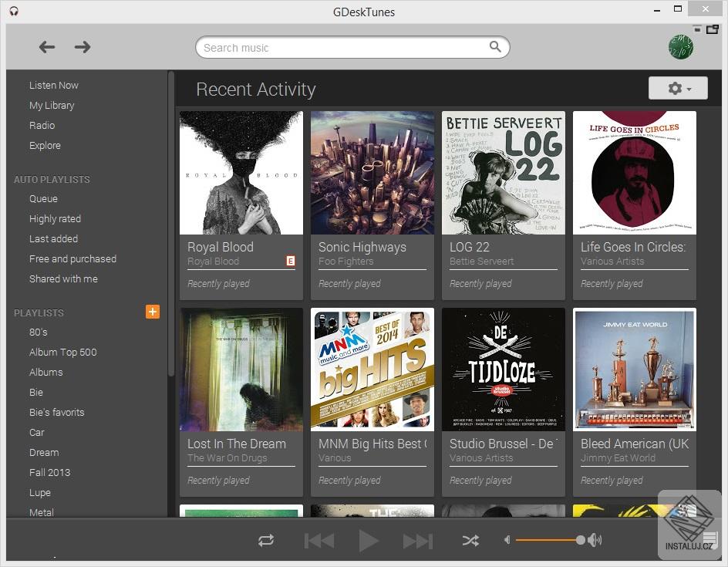The width and height of the screenshot is (728, 567).
Task: Select the Lupe playlist
Action: 39,492
